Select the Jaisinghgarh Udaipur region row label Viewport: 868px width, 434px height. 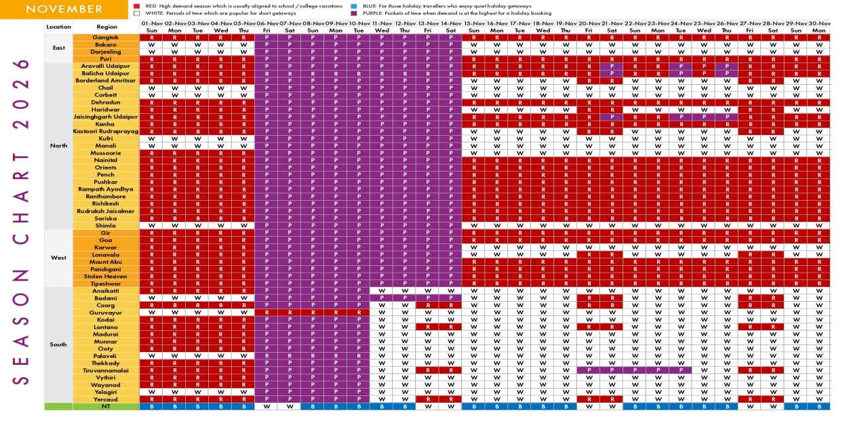coord(105,117)
